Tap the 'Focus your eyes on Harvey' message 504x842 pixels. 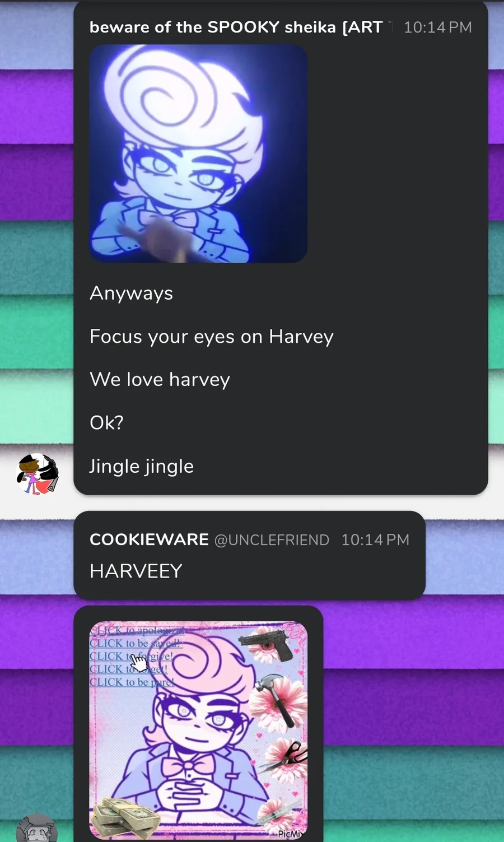coord(212,336)
